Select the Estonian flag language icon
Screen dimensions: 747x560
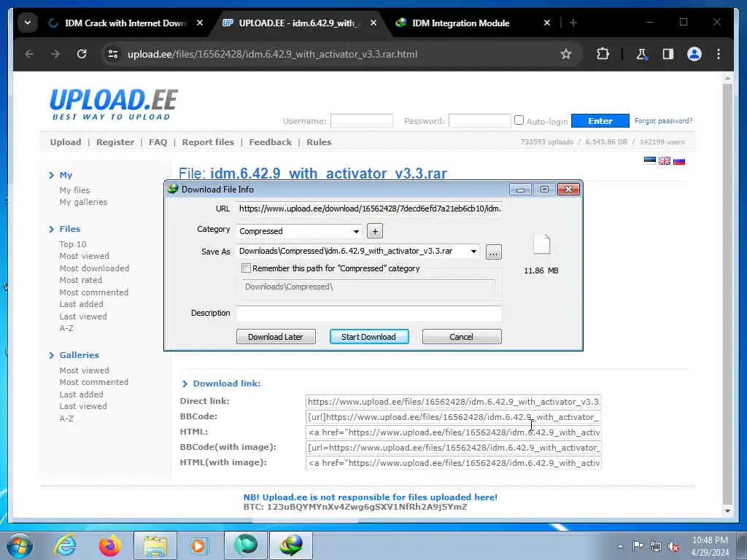[x=650, y=160]
